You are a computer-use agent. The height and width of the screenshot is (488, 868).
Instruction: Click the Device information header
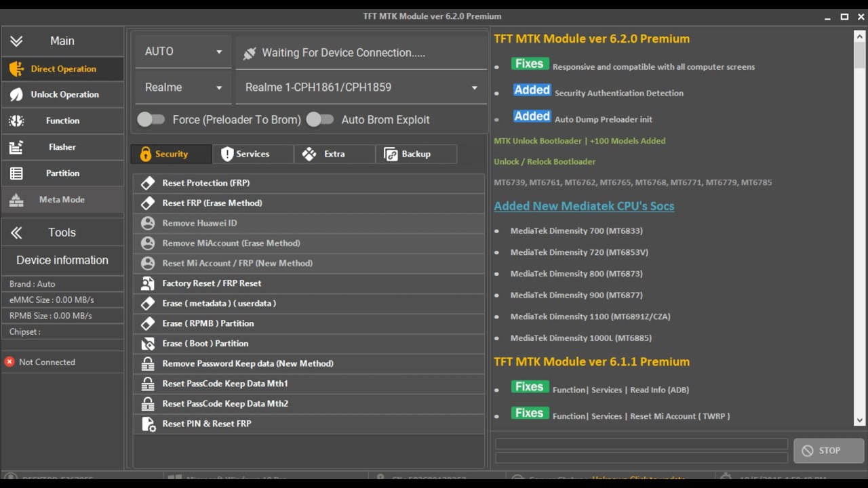click(x=62, y=260)
